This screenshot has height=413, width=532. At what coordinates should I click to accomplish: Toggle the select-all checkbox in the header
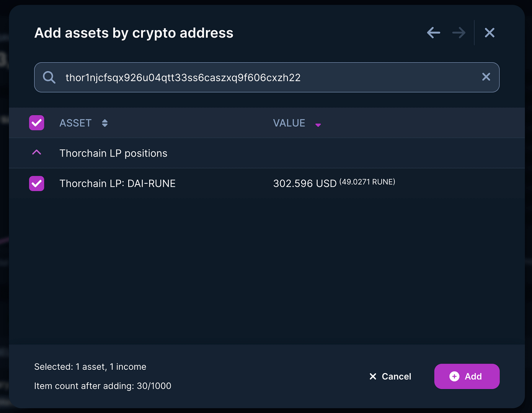tap(36, 123)
